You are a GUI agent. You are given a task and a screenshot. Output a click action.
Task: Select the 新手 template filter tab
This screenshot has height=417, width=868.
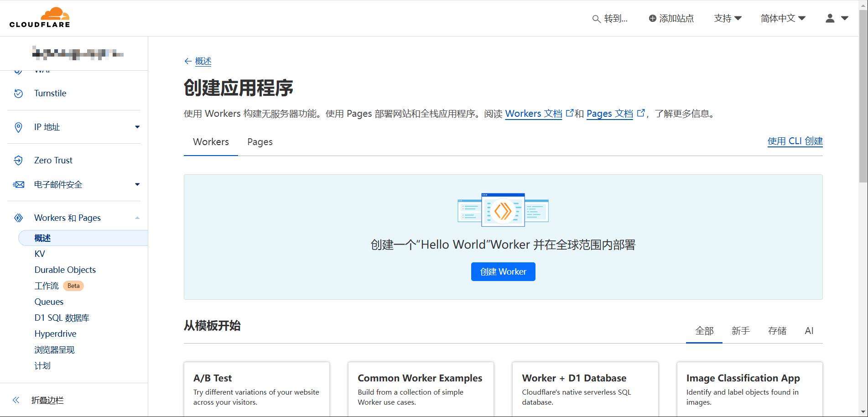(741, 331)
